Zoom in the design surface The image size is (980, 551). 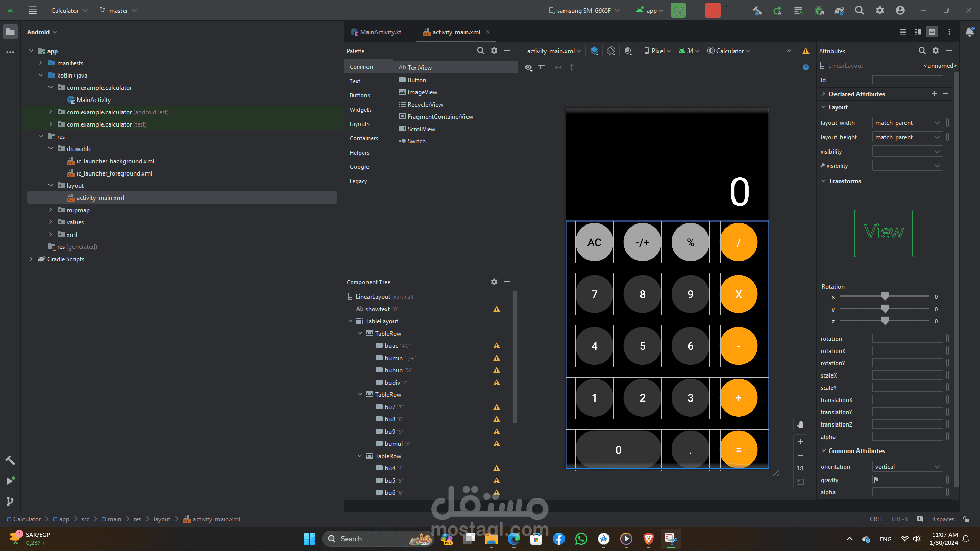coord(800,442)
